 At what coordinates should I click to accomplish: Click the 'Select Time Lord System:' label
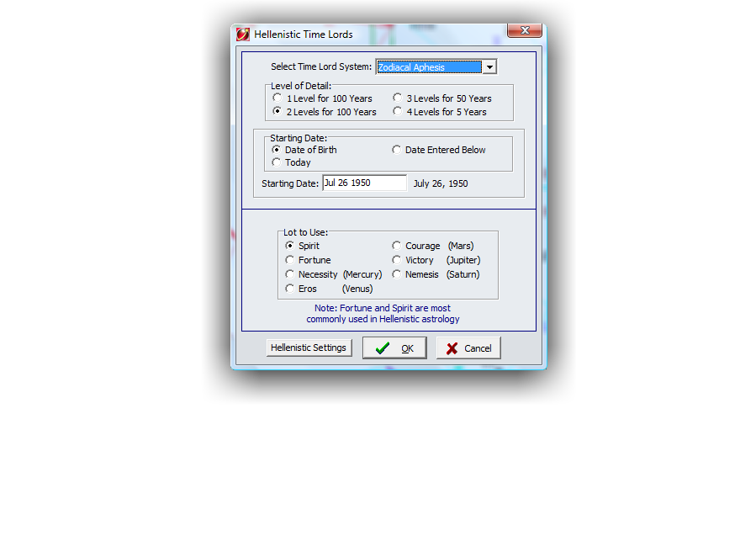coord(321,66)
